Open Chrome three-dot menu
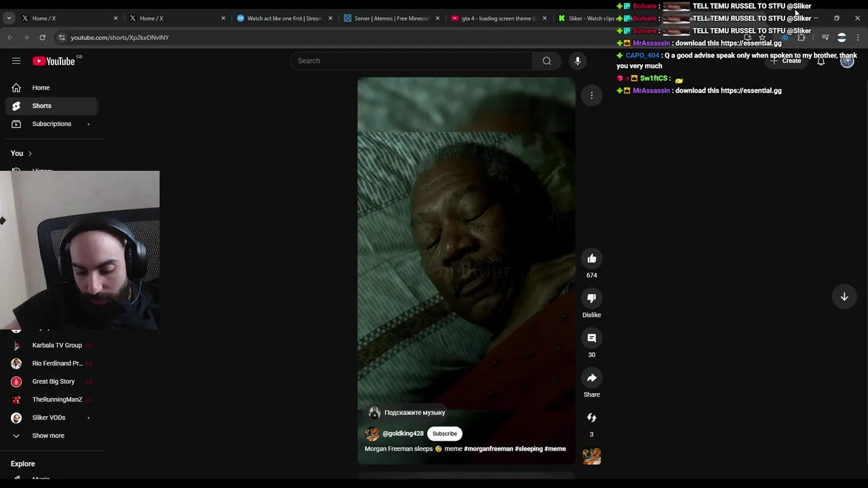Image resolution: width=868 pixels, height=488 pixels. click(x=859, y=37)
